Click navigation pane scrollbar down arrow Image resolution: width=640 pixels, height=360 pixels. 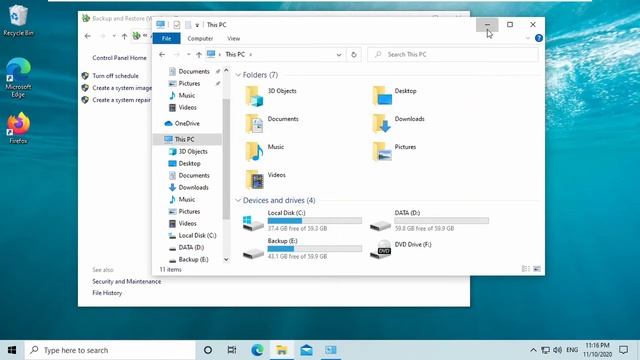[226, 260]
